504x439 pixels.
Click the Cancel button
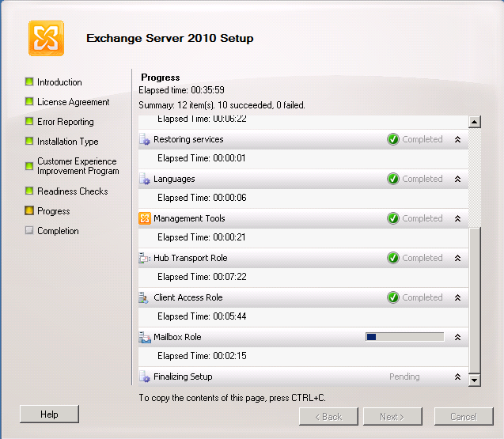(x=464, y=417)
